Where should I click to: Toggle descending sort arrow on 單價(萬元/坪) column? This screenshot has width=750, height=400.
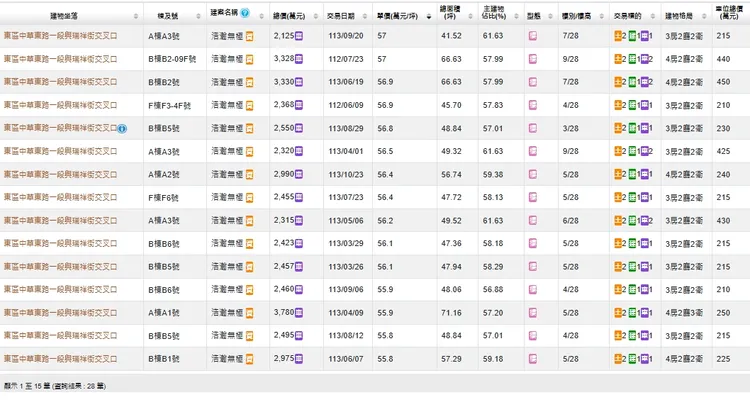coord(429,16)
